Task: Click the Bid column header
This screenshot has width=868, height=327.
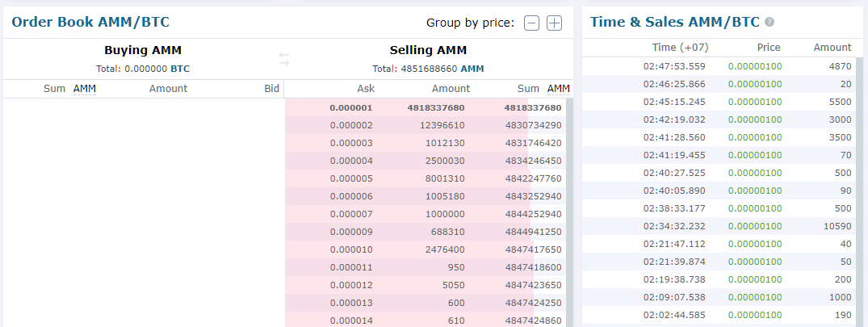Action: [x=271, y=89]
